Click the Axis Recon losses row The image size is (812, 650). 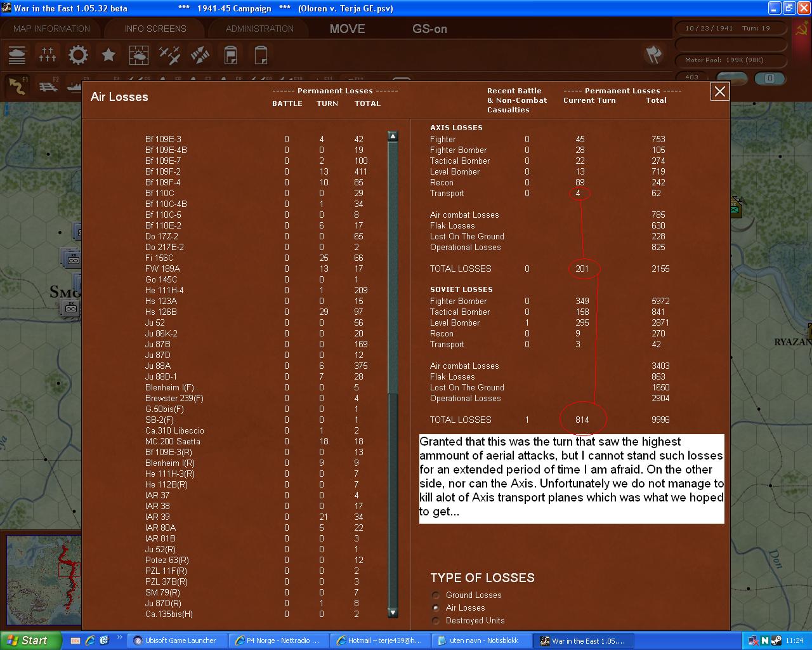[549, 182]
